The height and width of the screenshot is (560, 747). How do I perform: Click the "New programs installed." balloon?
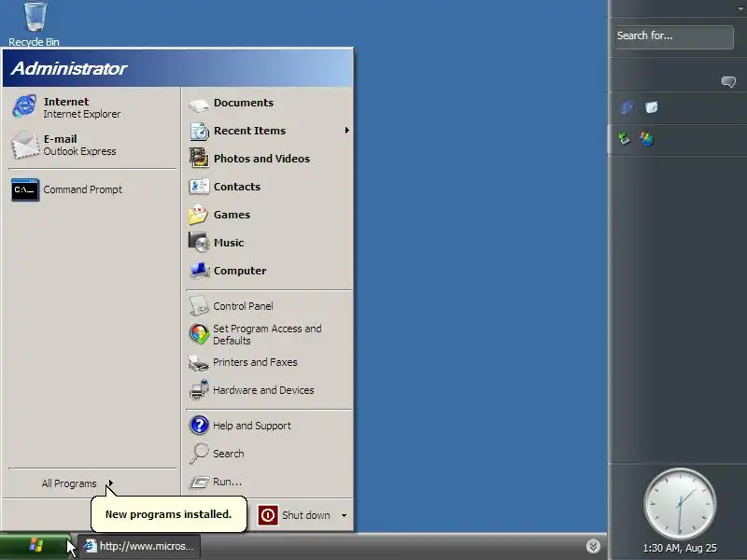pos(169,514)
